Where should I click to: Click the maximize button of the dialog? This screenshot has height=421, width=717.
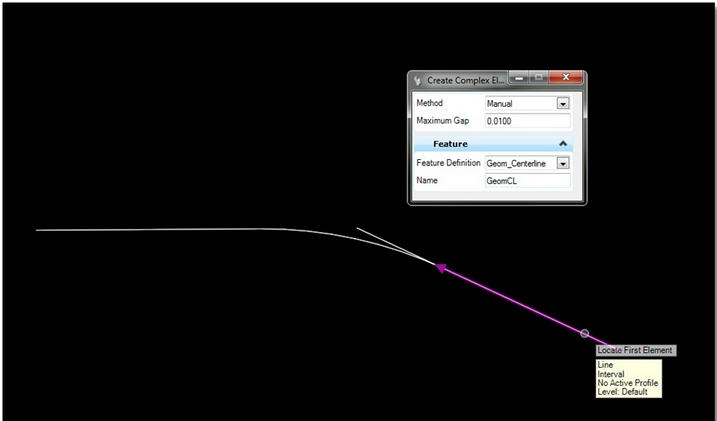point(539,77)
